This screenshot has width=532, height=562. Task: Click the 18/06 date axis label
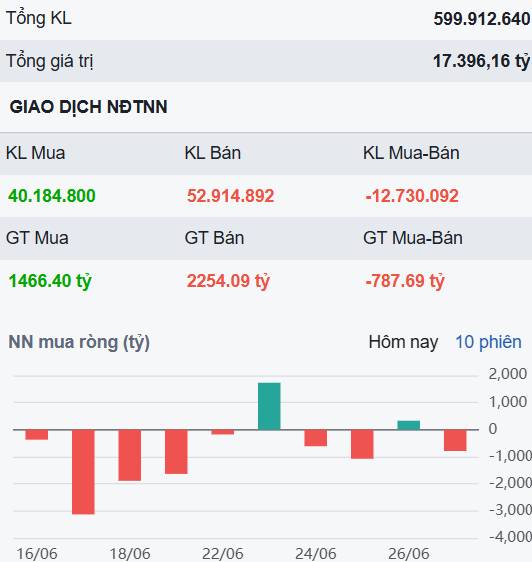(x=130, y=554)
